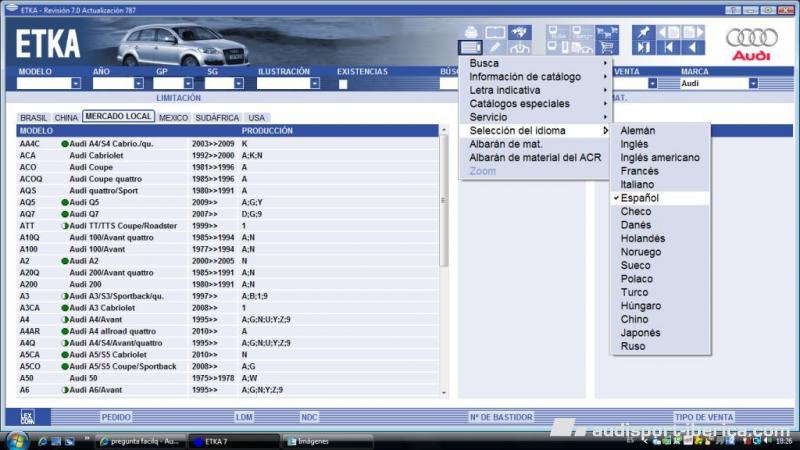The width and height of the screenshot is (800, 450).
Task: Select the Audi A3 Cabriolet row
Action: pos(228,308)
